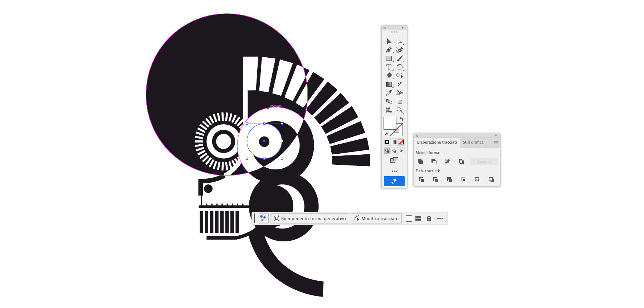The height and width of the screenshot is (308, 644).
Task: Select the Rotate tool
Action: coord(400,67)
